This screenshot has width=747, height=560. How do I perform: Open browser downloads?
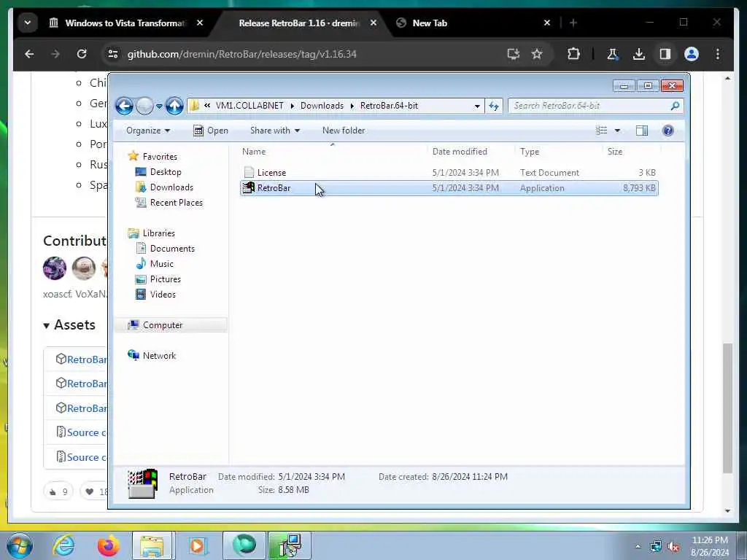(639, 54)
